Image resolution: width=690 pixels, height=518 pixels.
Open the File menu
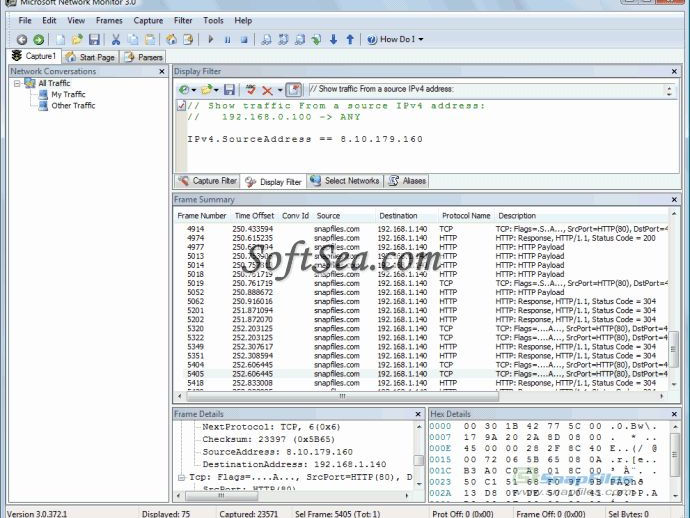tap(25, 20)
